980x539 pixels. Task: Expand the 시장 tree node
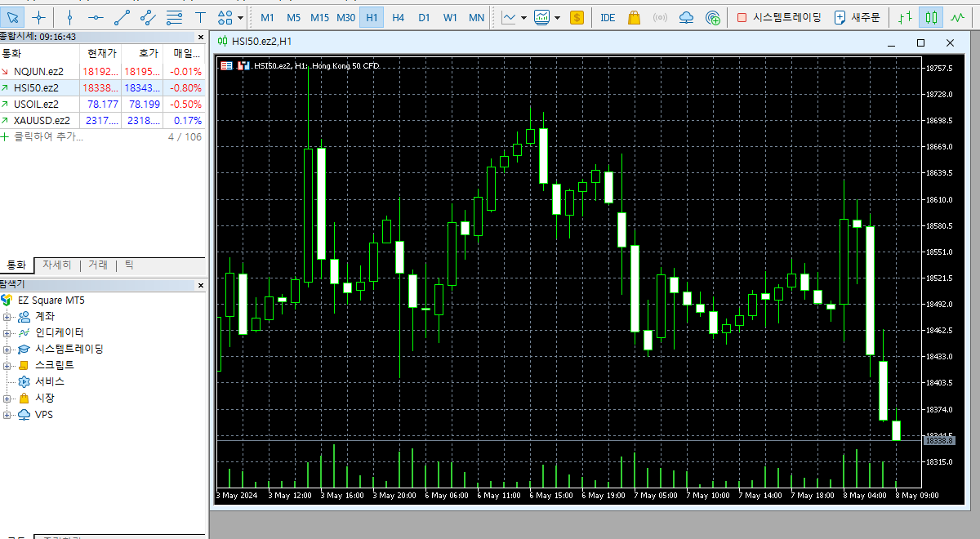(7, 398)
